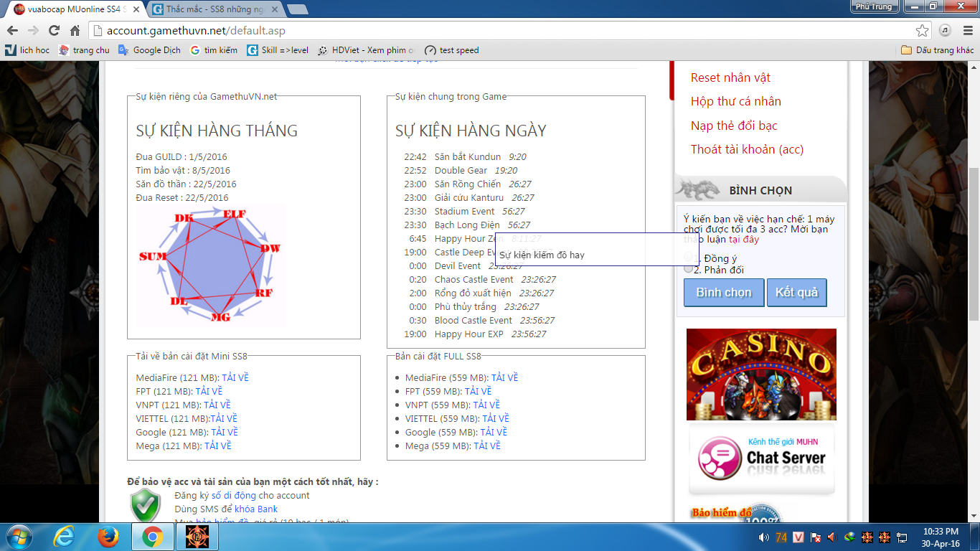This screenshot has height=551, width=980.
Task: Download FULL SS8 from VNPT
Action: [x=486, y=405]
